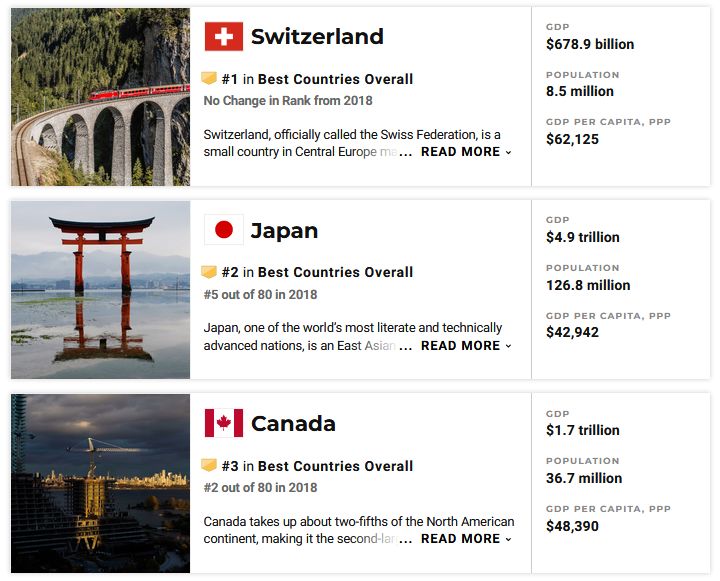Open the Switzerland railway viaduct photo
The height and width of the screenshot is (581, 720).
coord(100,97)
